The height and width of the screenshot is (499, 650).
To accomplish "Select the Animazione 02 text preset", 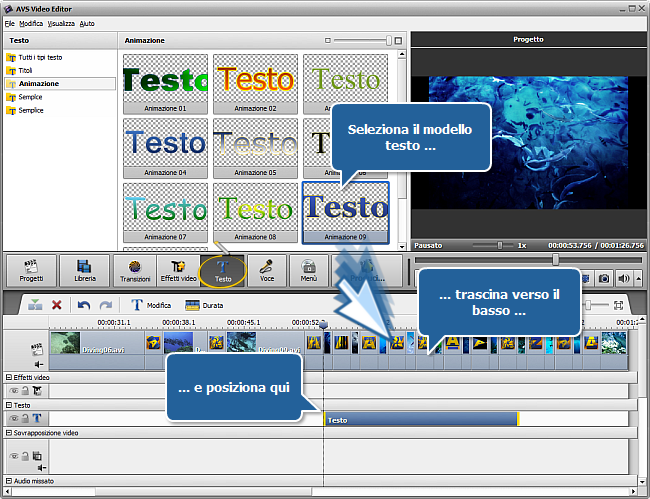I will [256, 83].
